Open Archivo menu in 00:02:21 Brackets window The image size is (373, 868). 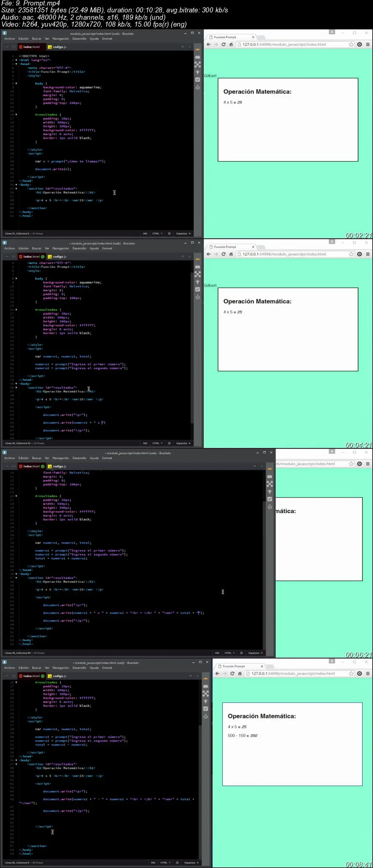click(9, 39)
